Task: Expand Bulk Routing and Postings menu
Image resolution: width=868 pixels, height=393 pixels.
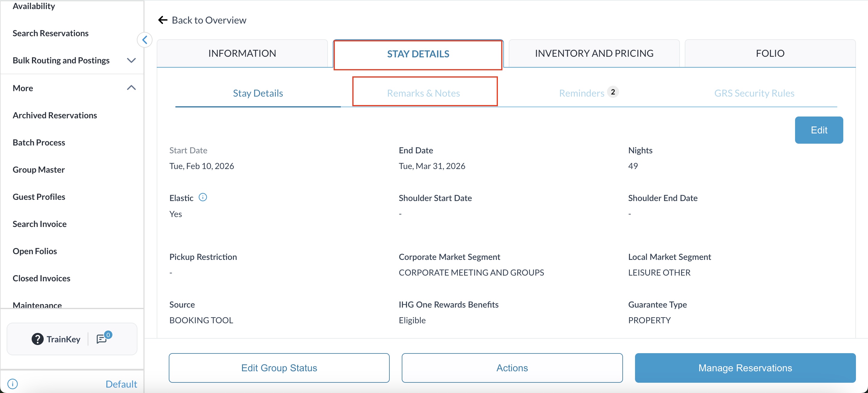Action: (131, 60)
